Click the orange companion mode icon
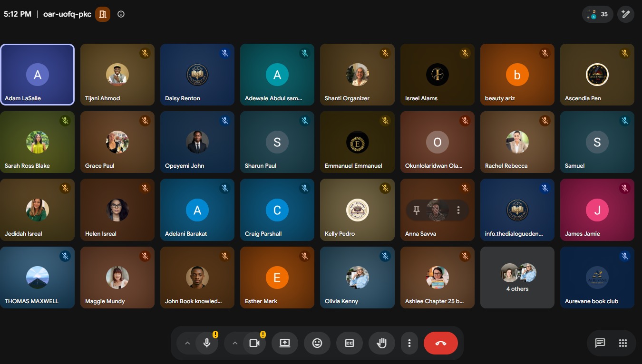 [103, 14]
